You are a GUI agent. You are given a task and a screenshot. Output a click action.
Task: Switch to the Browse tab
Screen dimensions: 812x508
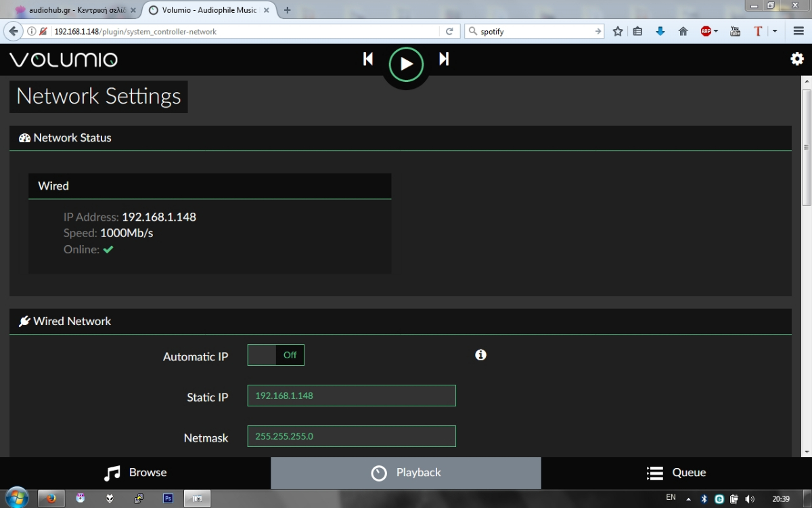point(135,473)
